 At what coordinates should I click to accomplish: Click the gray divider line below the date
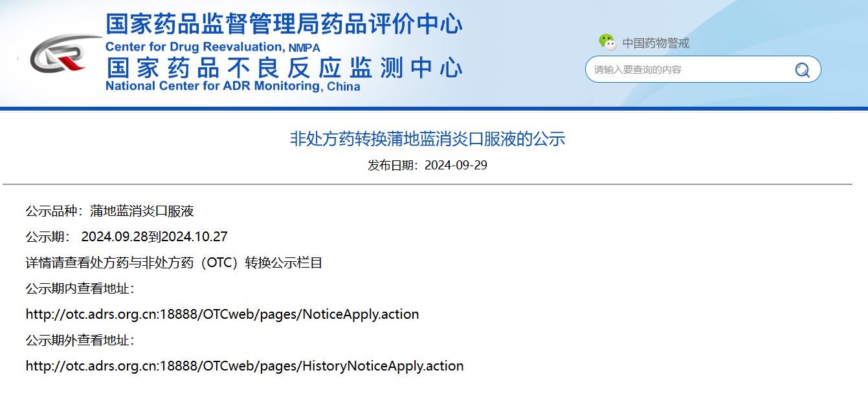pos(427,184)
